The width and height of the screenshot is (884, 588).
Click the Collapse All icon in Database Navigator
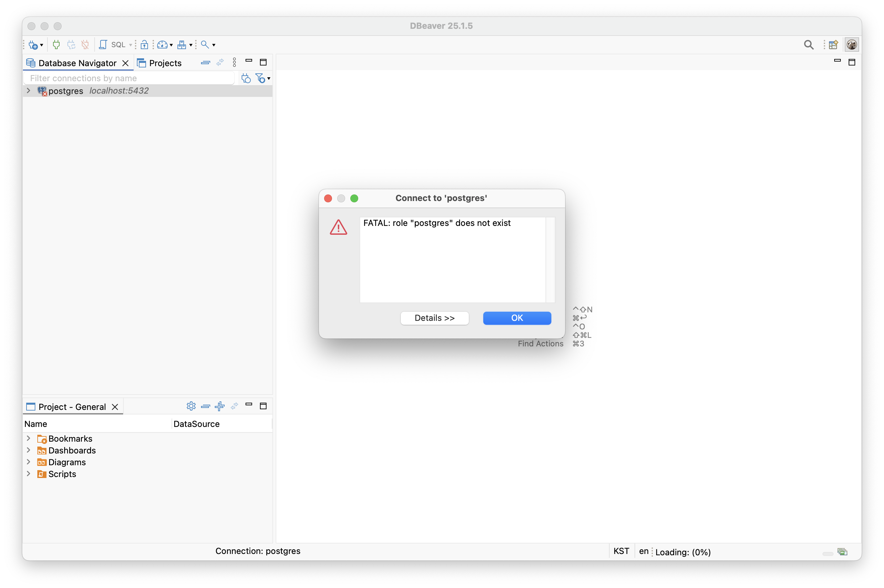click(205, 63)
